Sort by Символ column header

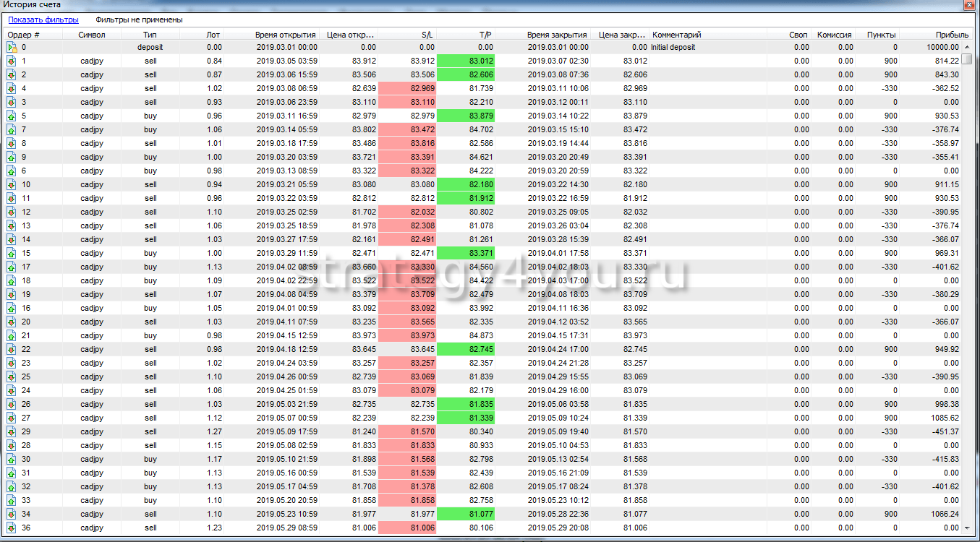pos(92,35)
